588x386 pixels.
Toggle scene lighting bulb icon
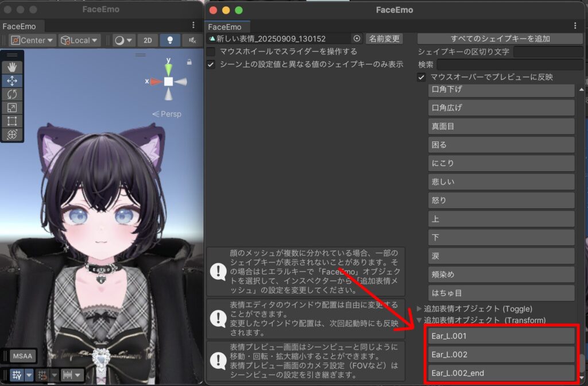pyautogui.click(x=169, y=40)
